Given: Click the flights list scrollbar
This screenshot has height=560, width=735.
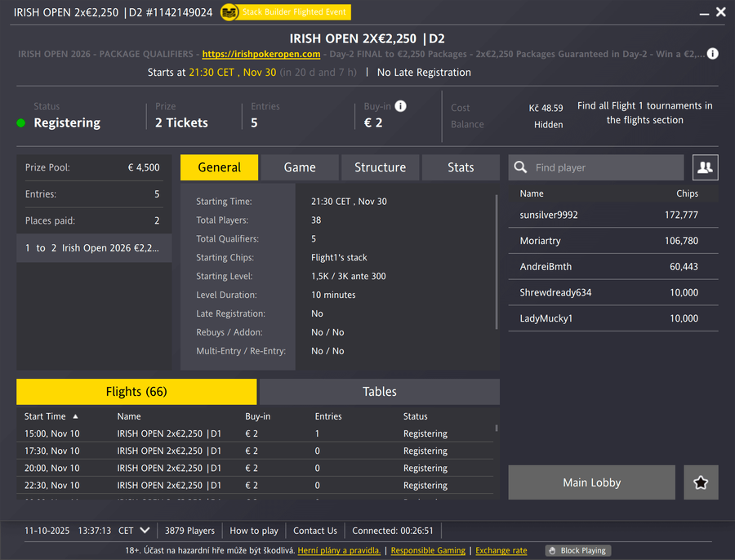Looking at the screenshot, I should (x=496, y=429).
